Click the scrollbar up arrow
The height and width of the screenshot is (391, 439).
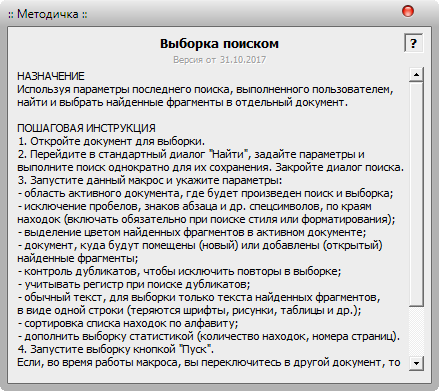pyautogui.click(x=416, y=74)
